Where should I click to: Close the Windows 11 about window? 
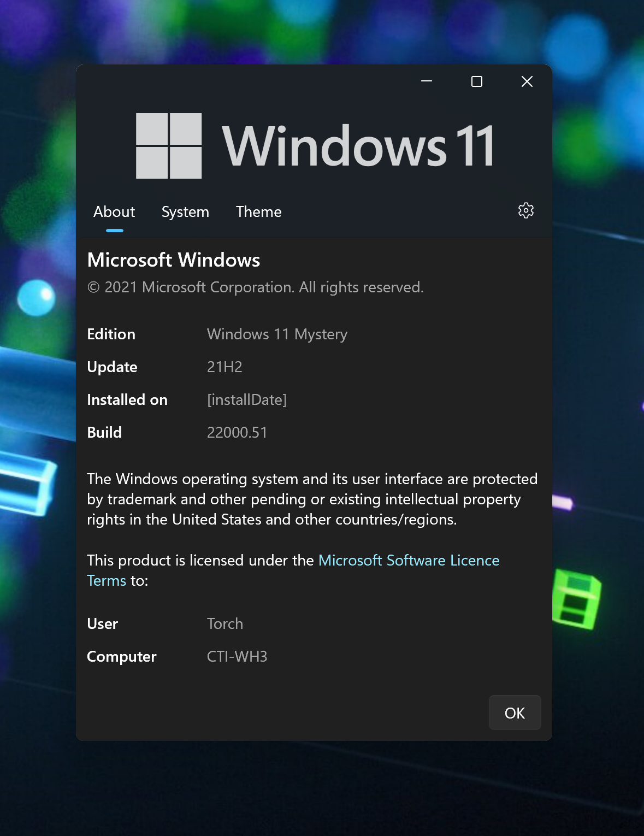(x=527, y=81)
